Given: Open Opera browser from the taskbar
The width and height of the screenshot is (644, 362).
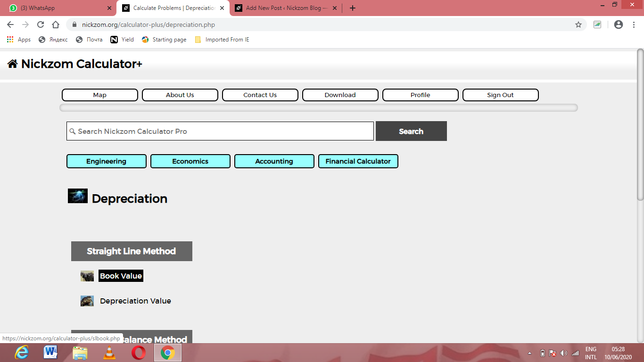Looking at the screenshot, I should (139, 352).
